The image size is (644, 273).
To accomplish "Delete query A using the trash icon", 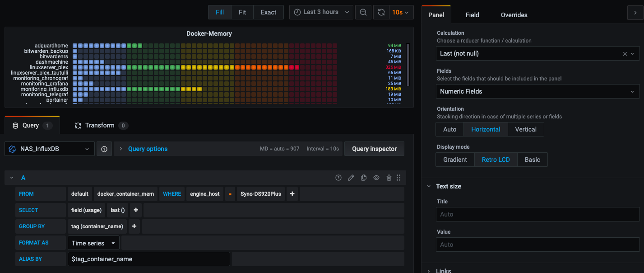I will pos(389,178).
